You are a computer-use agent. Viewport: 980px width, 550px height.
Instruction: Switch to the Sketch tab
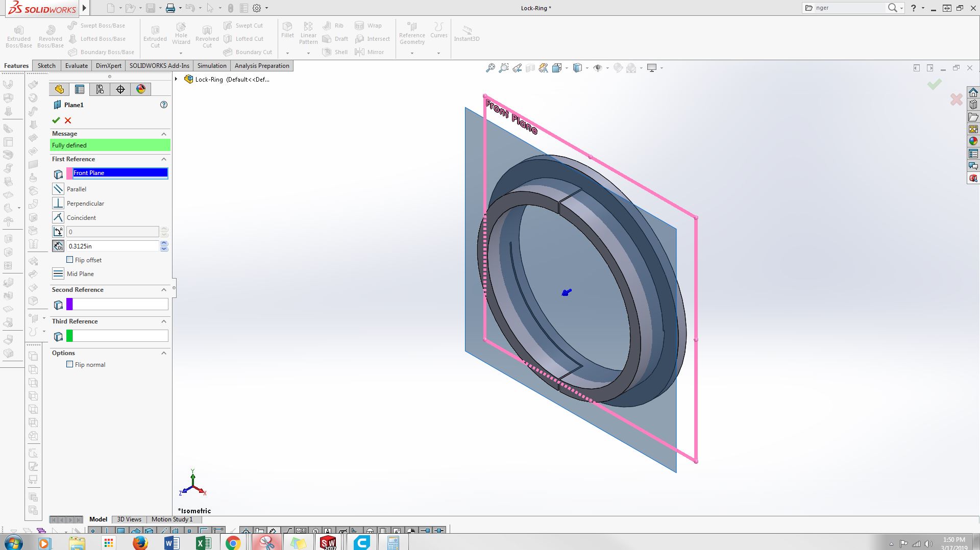[x=46, y=66]
